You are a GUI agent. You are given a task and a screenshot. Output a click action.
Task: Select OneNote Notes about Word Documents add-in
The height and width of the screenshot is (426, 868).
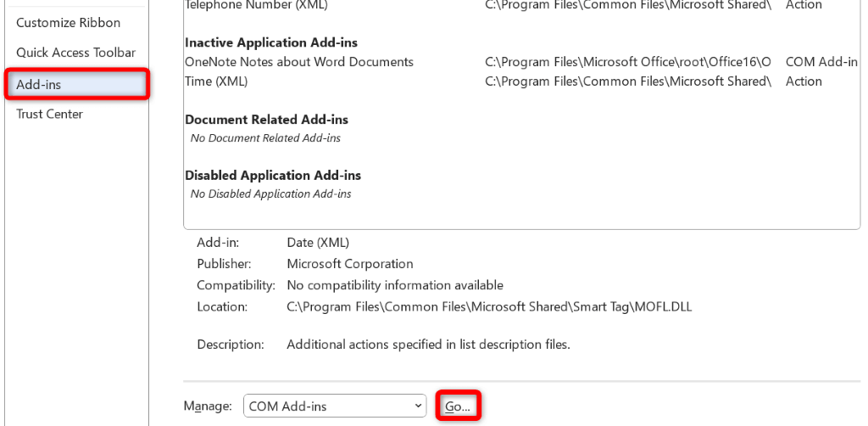(x=299, y=62)
